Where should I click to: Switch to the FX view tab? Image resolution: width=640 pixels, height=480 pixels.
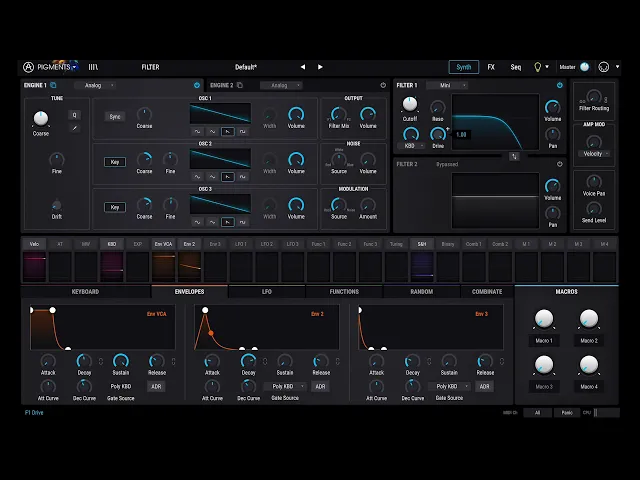pos(491,67)
